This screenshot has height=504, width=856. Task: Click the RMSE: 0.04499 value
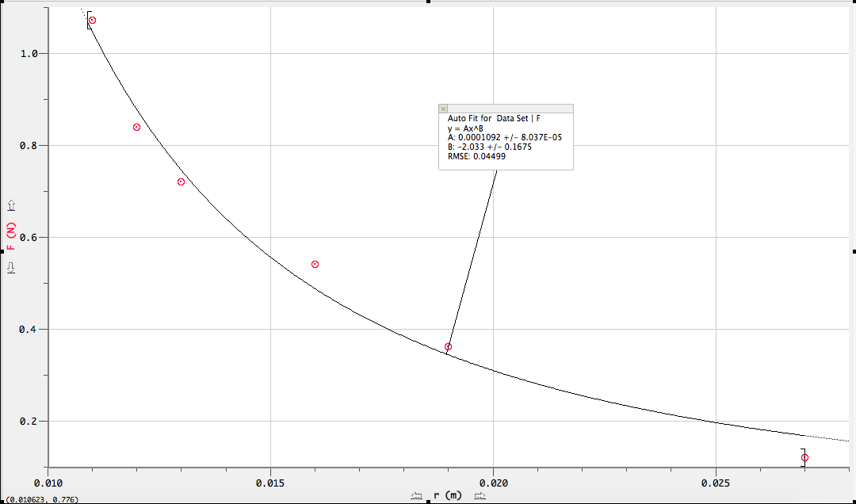pos(476,156)
